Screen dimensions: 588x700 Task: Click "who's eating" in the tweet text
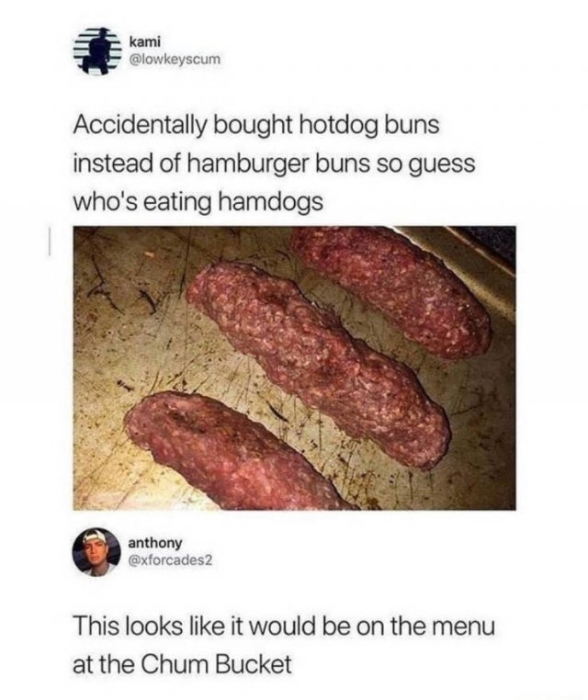[142, 203]
